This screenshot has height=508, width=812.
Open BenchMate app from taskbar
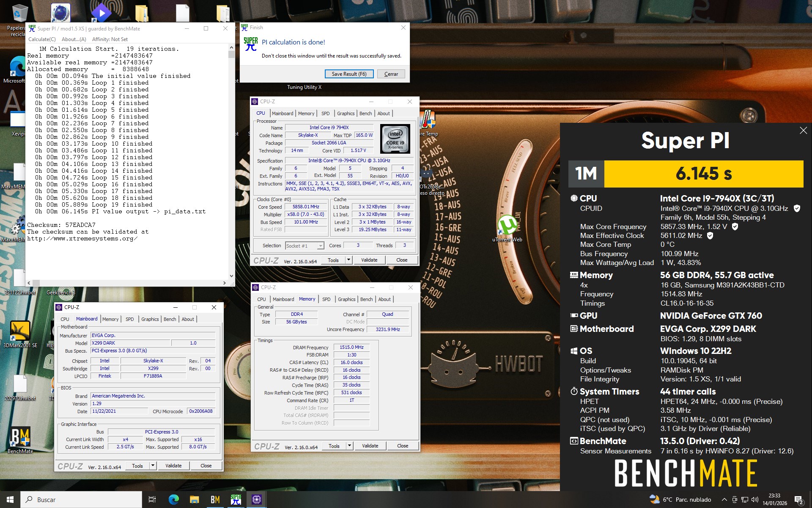215,500
